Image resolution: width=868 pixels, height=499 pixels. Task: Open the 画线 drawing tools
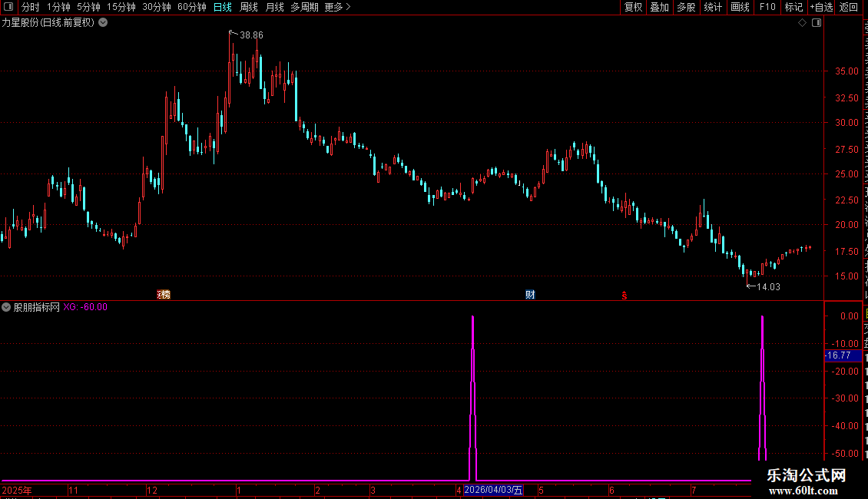click(740, 7)
